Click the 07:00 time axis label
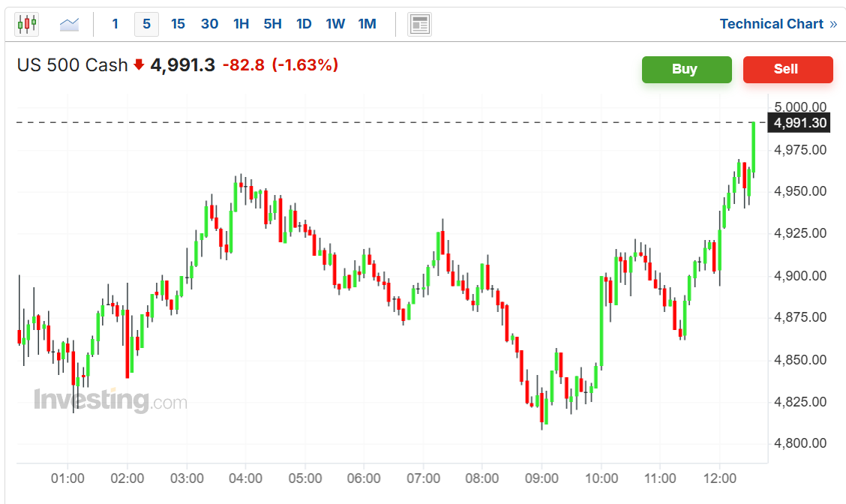846x504 pixels. click(424, 478)
